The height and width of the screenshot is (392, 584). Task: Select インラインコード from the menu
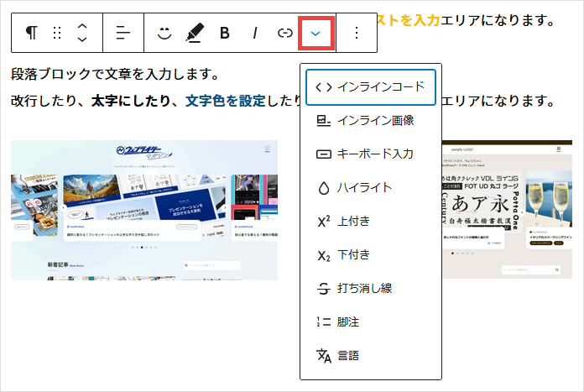click(x=371, y=86)
